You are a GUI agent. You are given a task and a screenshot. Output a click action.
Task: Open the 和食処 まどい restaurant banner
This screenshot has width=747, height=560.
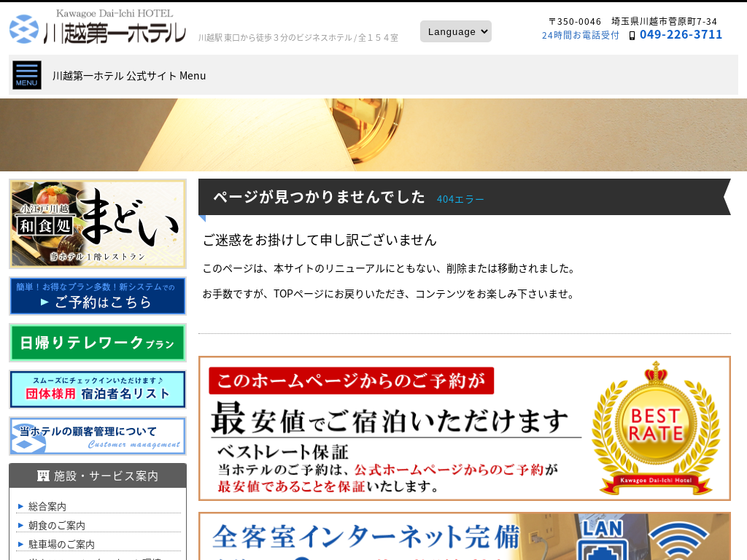coord(98,224)
